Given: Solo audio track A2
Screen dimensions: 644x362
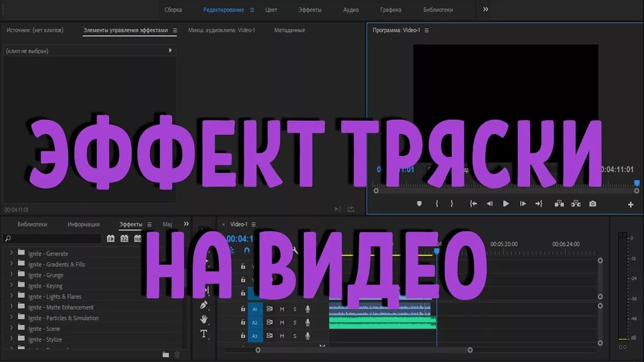Looking at the screenshot, I should (295, 323).
